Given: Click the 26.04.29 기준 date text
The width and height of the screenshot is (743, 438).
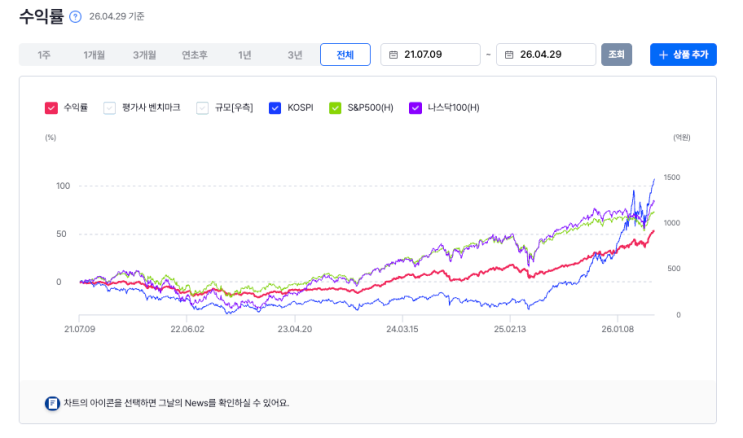Looking at the screenshot, I should [x=117, y=17].
